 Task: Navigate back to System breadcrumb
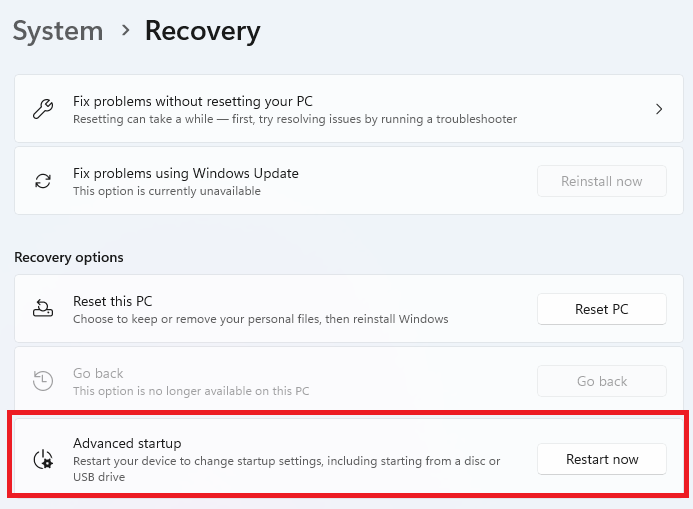coord(58,31)
